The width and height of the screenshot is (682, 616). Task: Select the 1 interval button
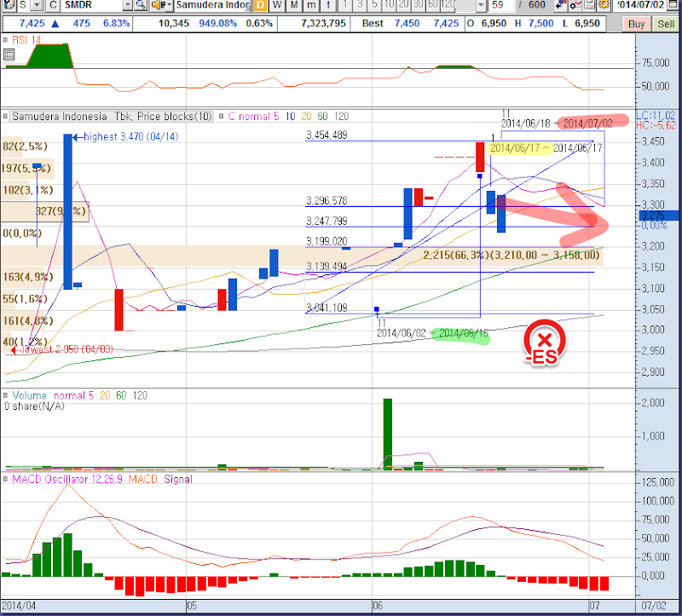[x=345, y=5]
